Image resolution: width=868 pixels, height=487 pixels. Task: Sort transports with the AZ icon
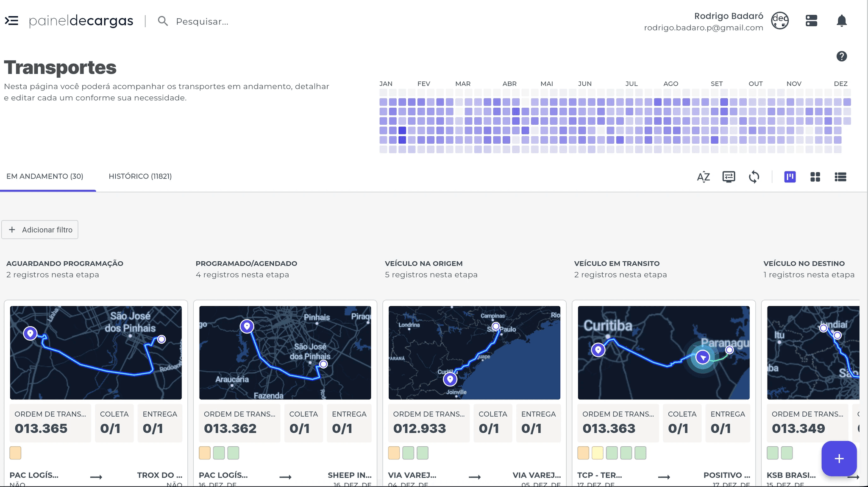pyautogui.click(x=703, y=177)
